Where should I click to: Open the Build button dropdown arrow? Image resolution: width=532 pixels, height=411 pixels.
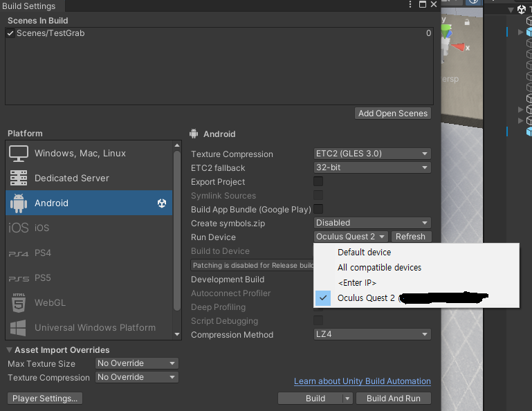tap(347, 399)
